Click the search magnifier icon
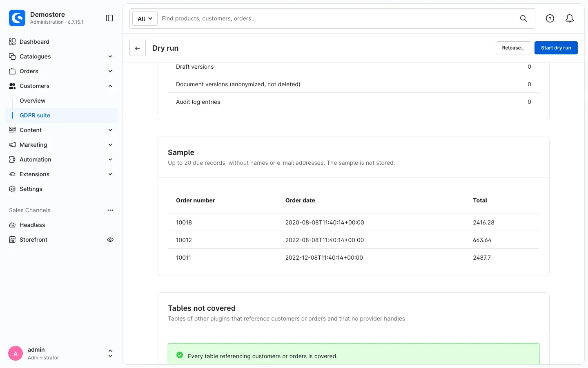 tap(523, 18)
